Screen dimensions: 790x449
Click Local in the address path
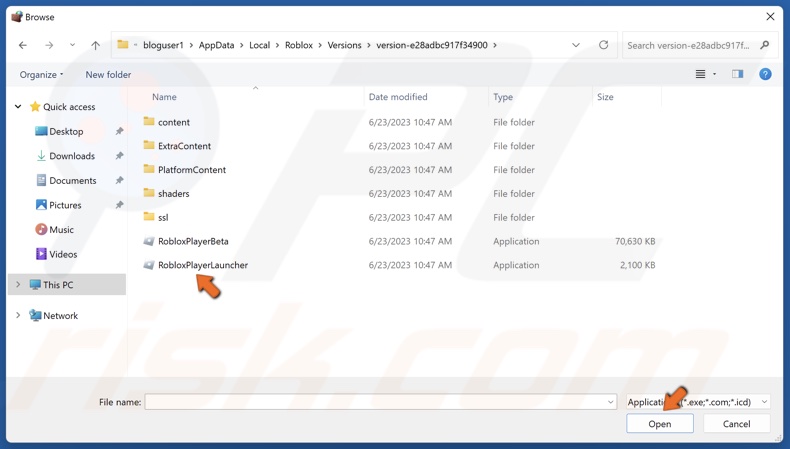[259, 45]
